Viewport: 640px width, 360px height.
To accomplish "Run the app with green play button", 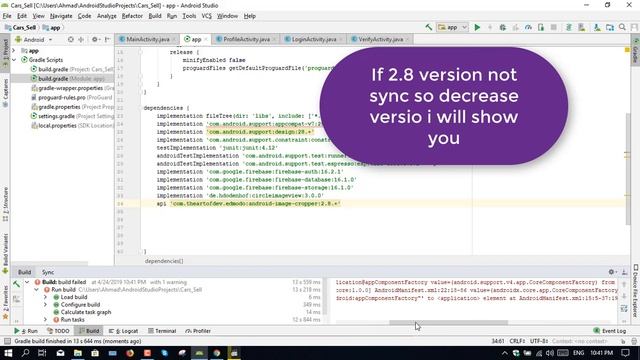I will coord(477,27).
